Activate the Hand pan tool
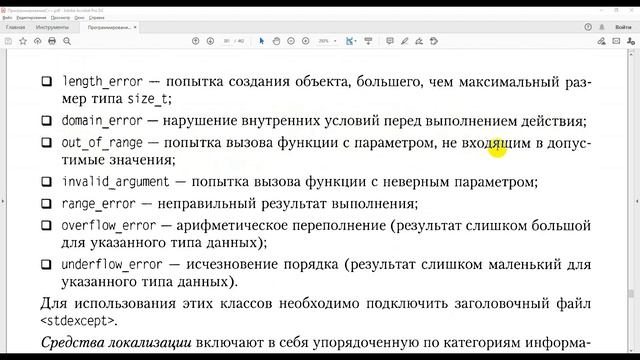Screen dimensions: 640x360 pos(276,41)
